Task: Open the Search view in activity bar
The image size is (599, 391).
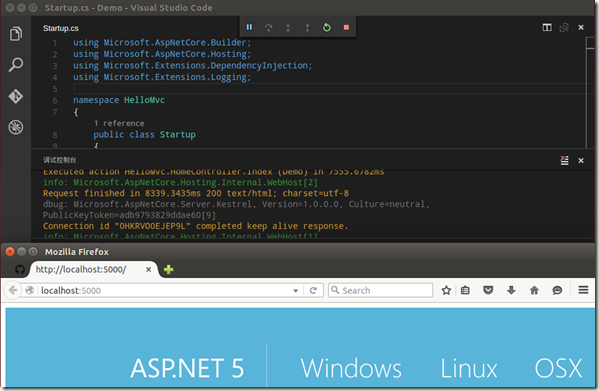Action: point(16,65)
